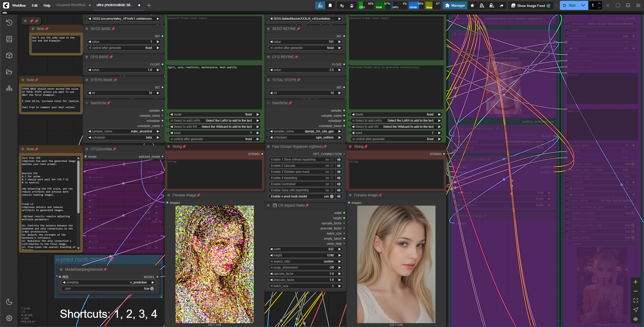Open the node library cube icon

9,56
